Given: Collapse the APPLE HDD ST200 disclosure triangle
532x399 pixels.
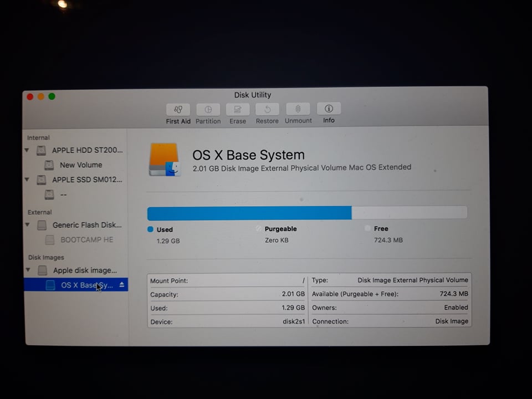Looking at the screenshot, I should pyautogui.click(x=27, y=150).
